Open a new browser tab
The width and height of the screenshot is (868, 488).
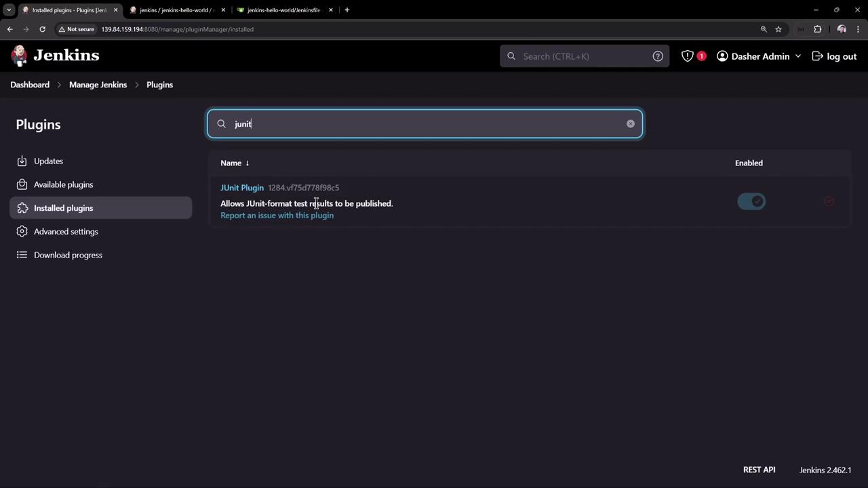[x=347, y=10]
